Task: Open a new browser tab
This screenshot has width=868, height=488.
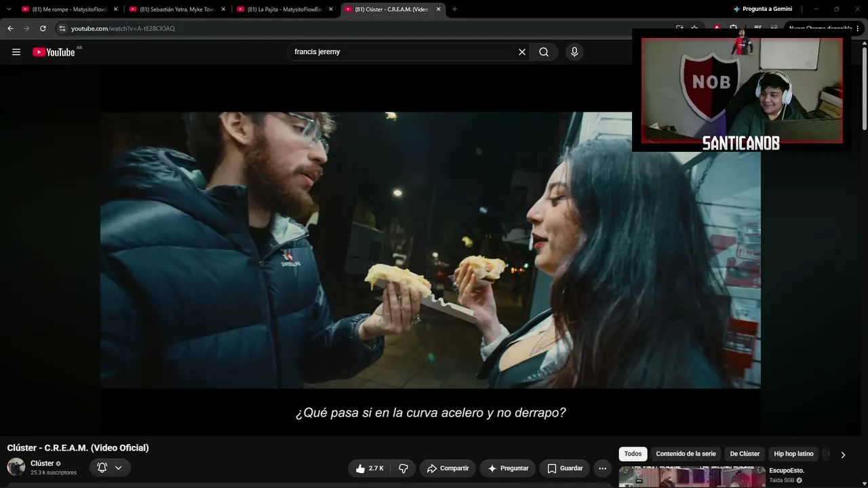Action: (454, 9)
